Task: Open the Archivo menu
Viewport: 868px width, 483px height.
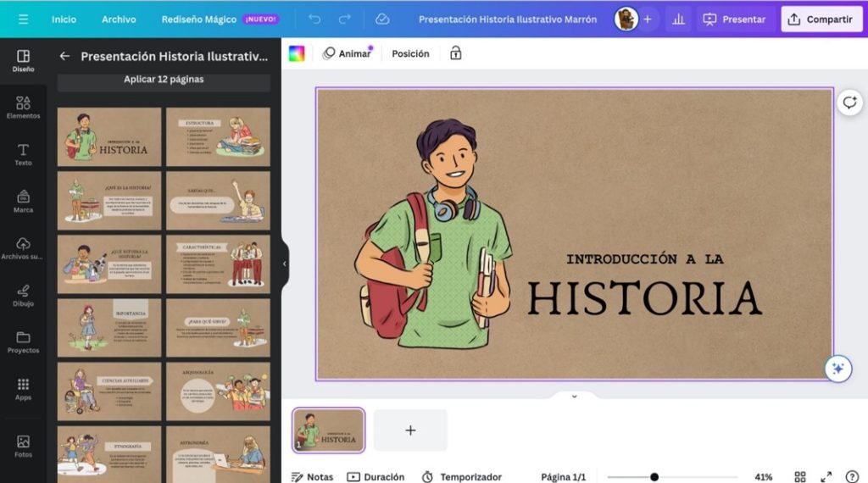Action: point(119,19)
